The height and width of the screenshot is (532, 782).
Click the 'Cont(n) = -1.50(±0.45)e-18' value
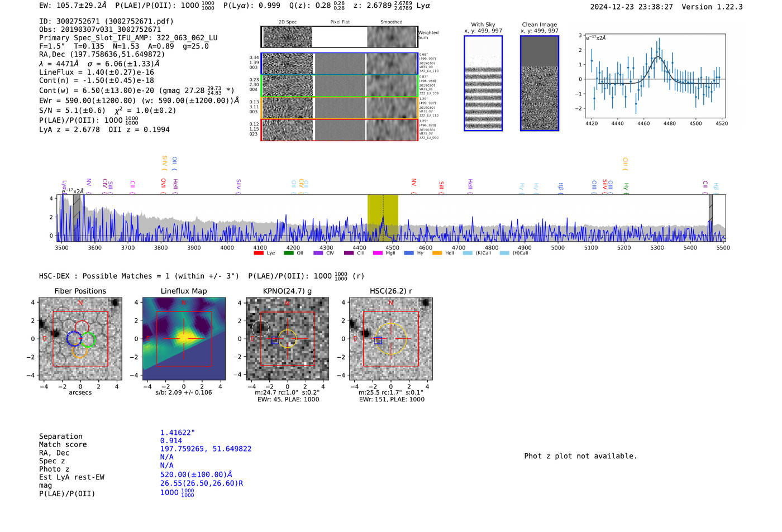pyautogui.click(x=97, y=80)
